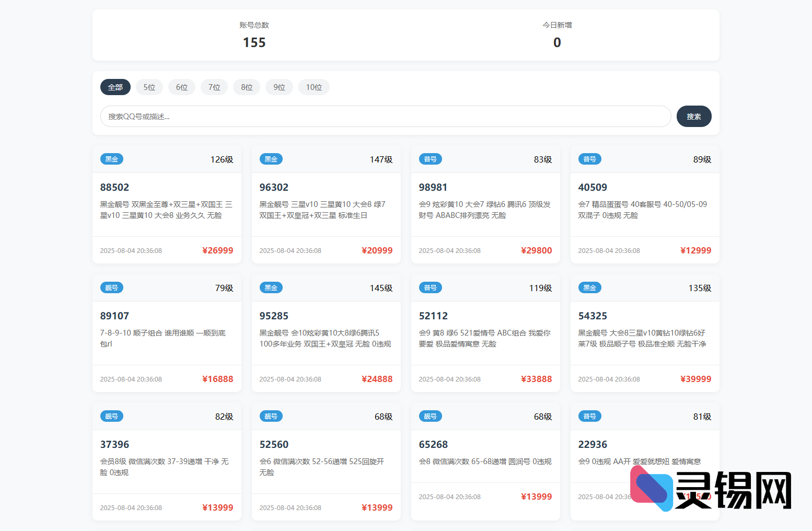Click the 靓号 badge on card 65268

[x=430, y=417]
